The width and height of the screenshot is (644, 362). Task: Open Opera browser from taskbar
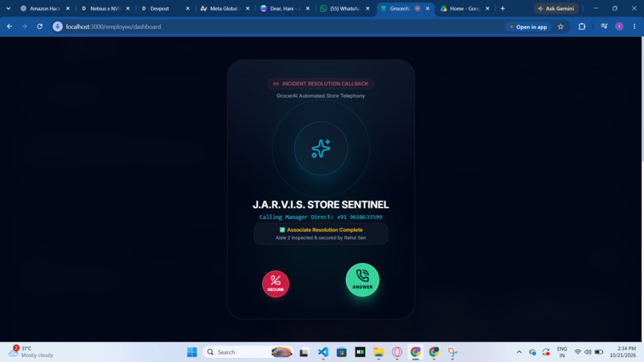(x=397, y=352)
